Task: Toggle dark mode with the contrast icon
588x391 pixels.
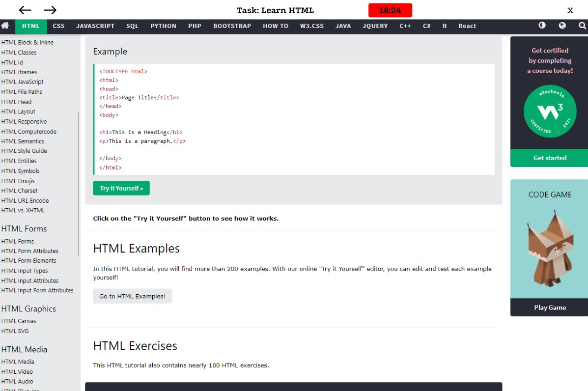Action: tap(541, 25)
